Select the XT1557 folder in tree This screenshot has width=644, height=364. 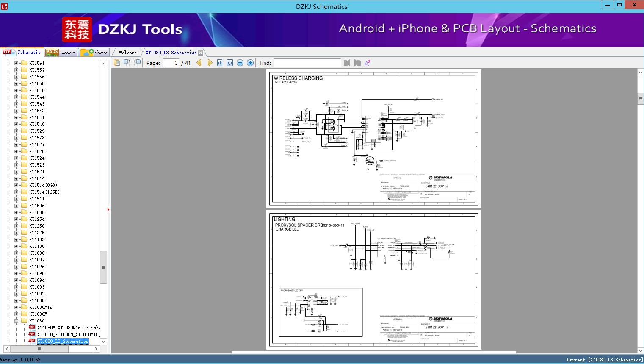(x=37, y=70)
